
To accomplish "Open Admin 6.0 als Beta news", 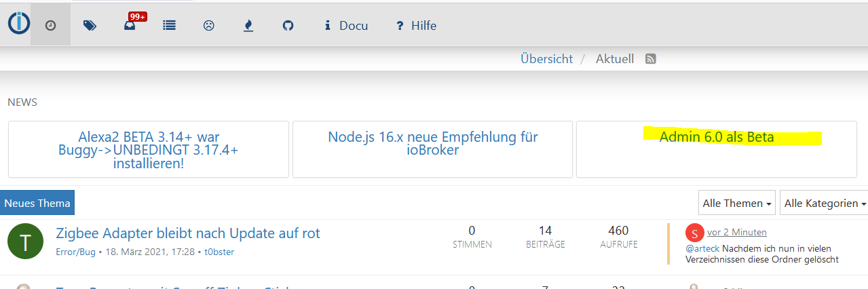I will tap(717, 137).
